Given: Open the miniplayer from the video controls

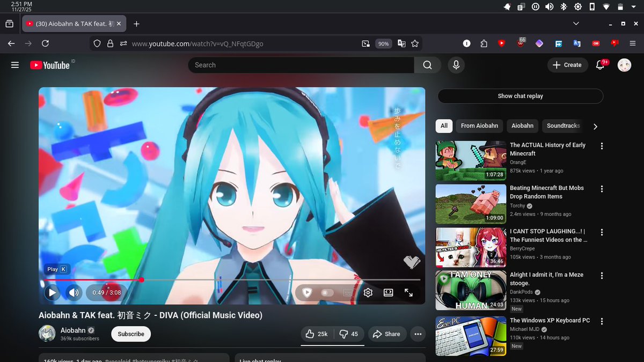Looking at the screenshot, I should coord(387,292).
